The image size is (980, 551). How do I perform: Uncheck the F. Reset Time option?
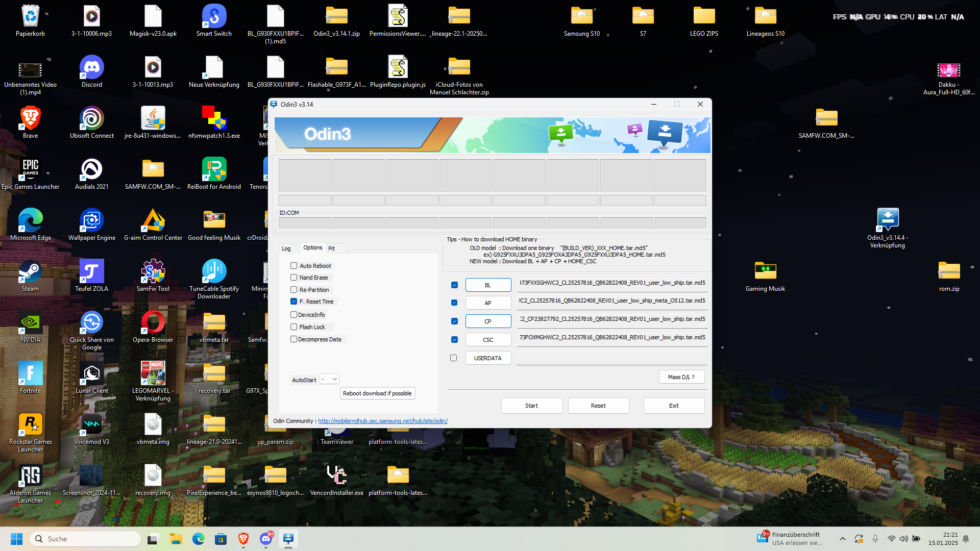294,302
